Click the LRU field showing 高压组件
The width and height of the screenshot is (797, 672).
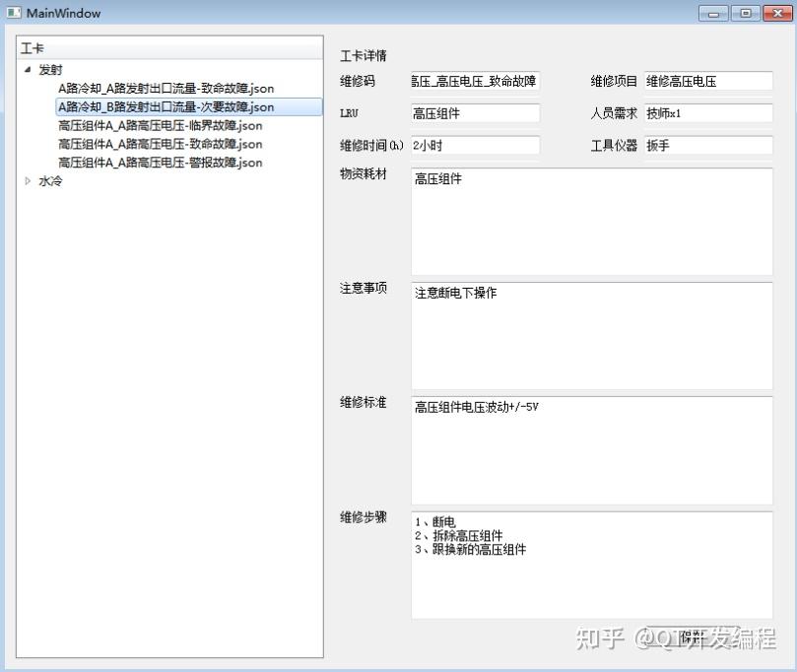coord(475,113)
